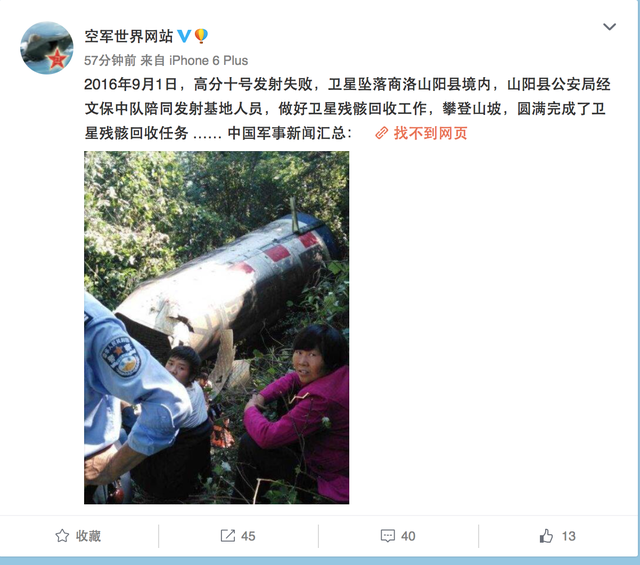Click the comment bubble icon
This screenshot has width=640, height=565.
(387, 536)
